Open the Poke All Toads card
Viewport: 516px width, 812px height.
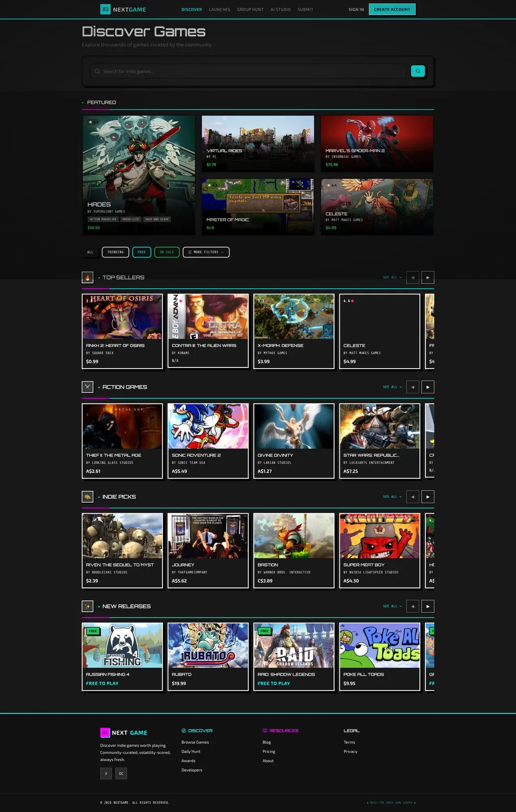380,657
